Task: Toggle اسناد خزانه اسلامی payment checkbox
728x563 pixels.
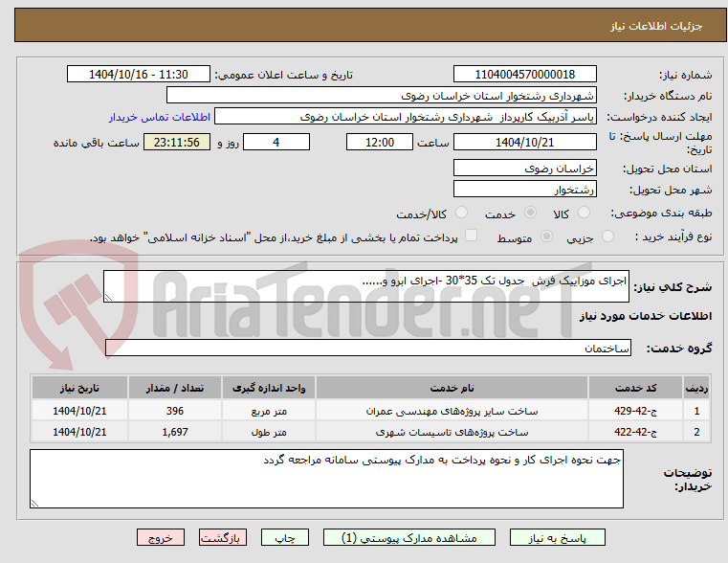Action: click(x=472, y=236)
